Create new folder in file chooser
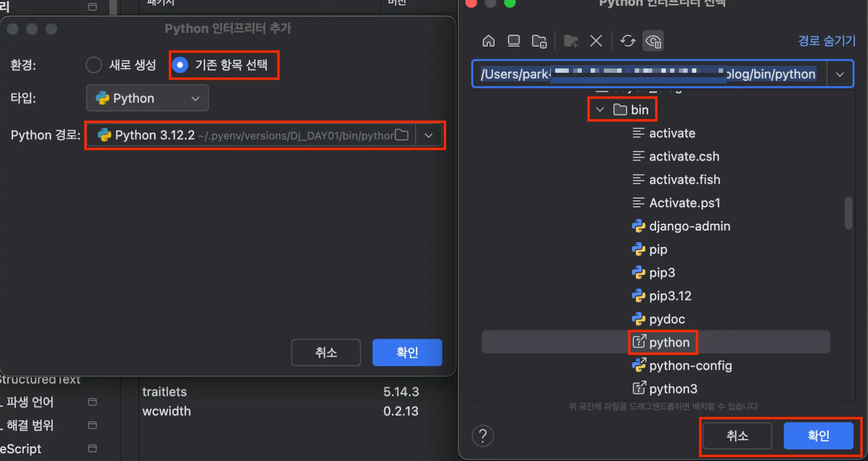Viewport: 868px width, 461px height. pyautogui.click(x=571, y=41)
